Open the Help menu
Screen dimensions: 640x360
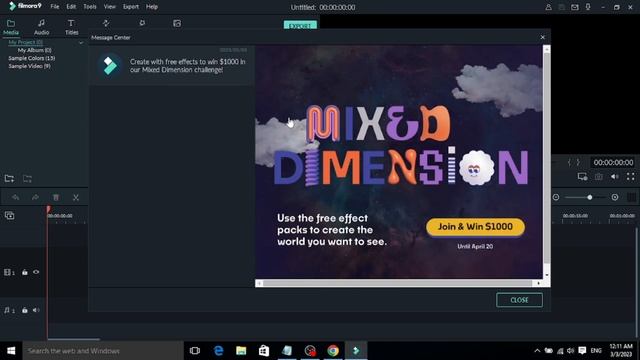pos(152,7)
